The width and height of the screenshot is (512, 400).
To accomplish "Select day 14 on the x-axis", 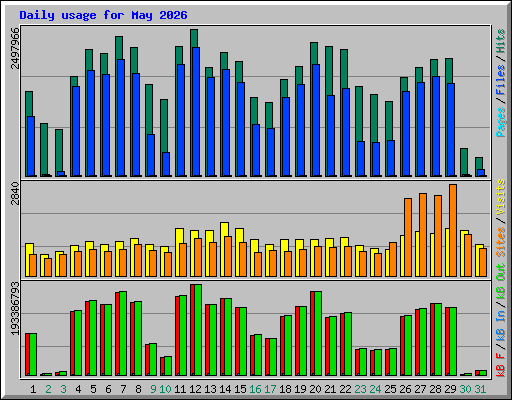I will [x=225, y=389].
